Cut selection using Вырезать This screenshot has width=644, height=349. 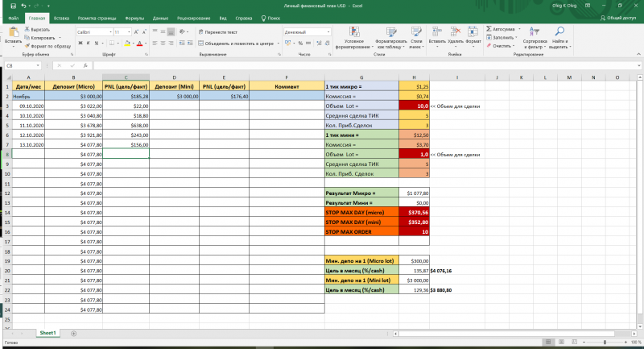(37, 30)
